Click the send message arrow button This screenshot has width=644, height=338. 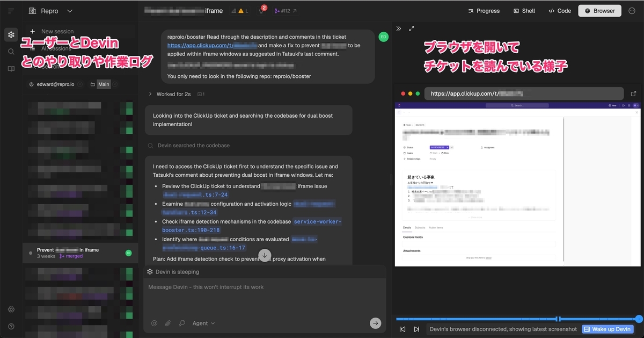coord(376,323)
